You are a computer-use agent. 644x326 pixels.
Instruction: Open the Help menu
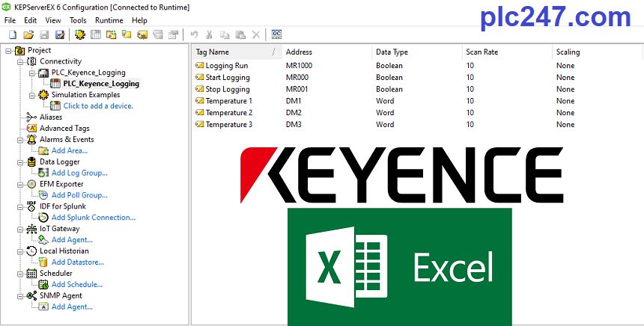[x=139, y=20]
